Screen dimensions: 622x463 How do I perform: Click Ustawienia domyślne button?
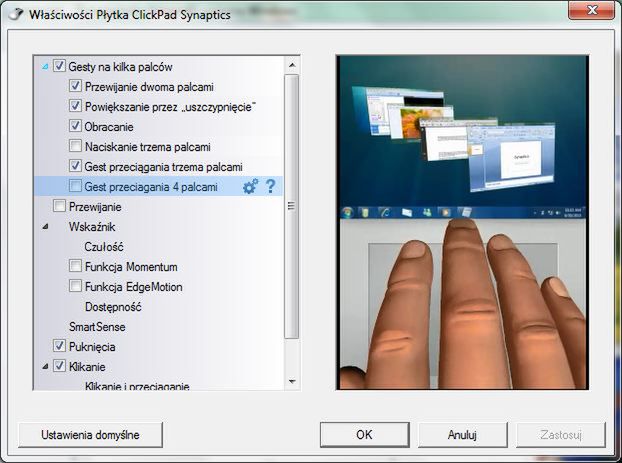(90, 435)
